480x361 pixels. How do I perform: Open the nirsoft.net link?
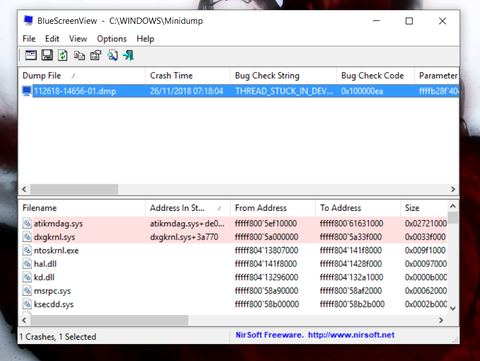[x=351, y=335]
